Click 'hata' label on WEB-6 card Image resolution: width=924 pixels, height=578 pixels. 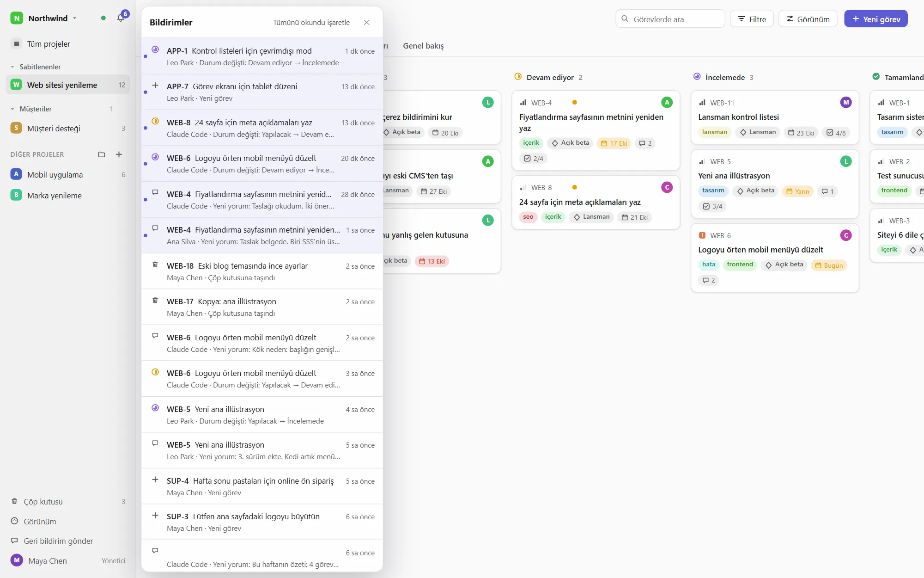tap(709, 264)
